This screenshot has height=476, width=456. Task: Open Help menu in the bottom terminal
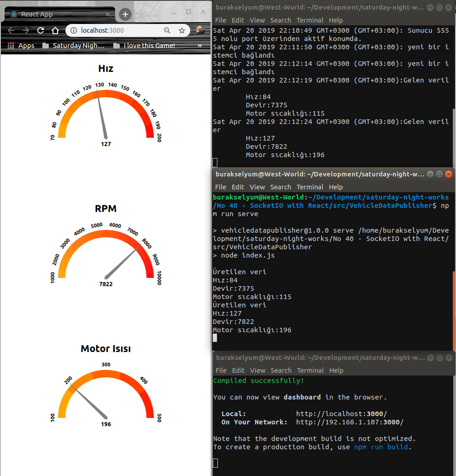(x=336, y=370)
